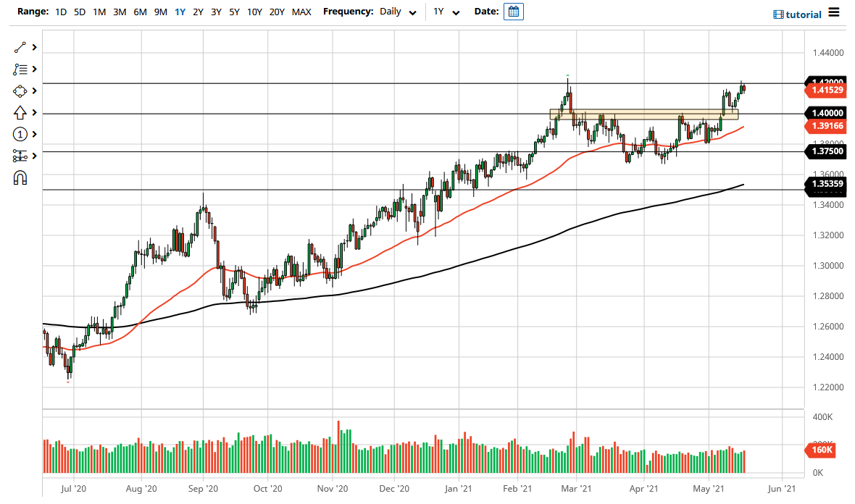Select the arrow marker drawing tool
The width and height of the screenshot is (855, 504).
point(20,112)
